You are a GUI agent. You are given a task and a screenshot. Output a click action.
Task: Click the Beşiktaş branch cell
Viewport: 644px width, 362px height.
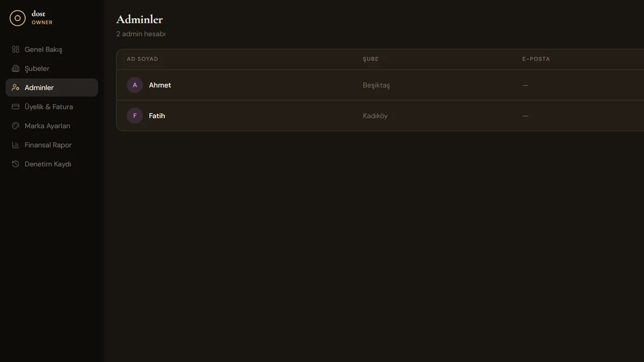click(x=376, y=85)
